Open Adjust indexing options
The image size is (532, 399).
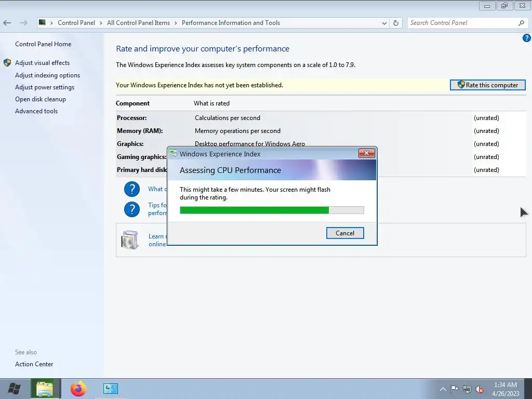click(47, 75)
